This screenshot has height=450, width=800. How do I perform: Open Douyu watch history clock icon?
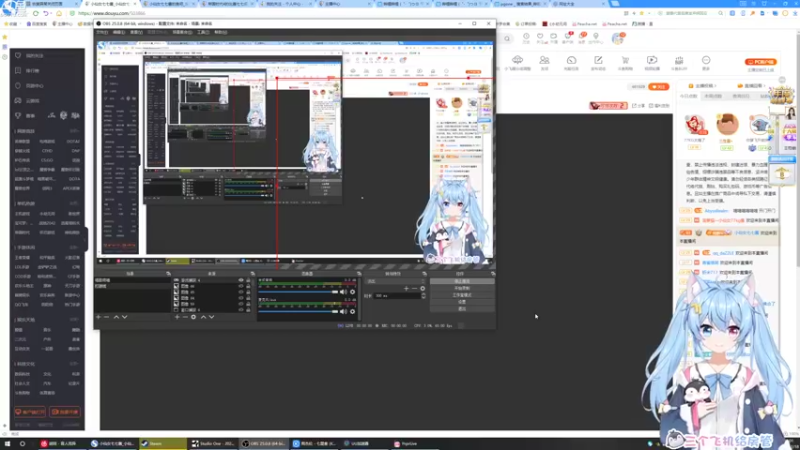pyautogui.click(x=526, y=38)
